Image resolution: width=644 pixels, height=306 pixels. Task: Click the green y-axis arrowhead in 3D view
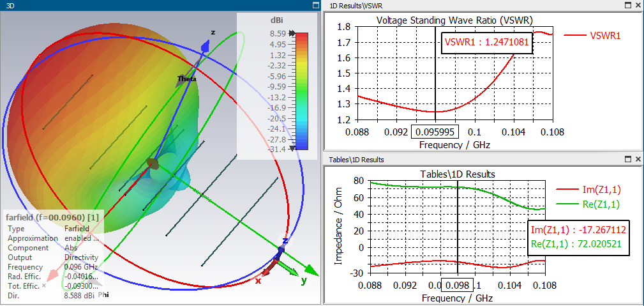tap(311, 271)
